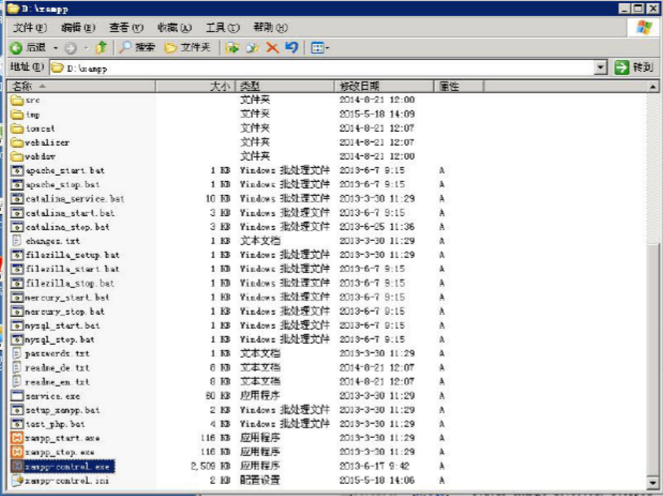Click the setup_xampp.bat file name
The height and width of the screenshot is (496, 663).
coord(63,410)
